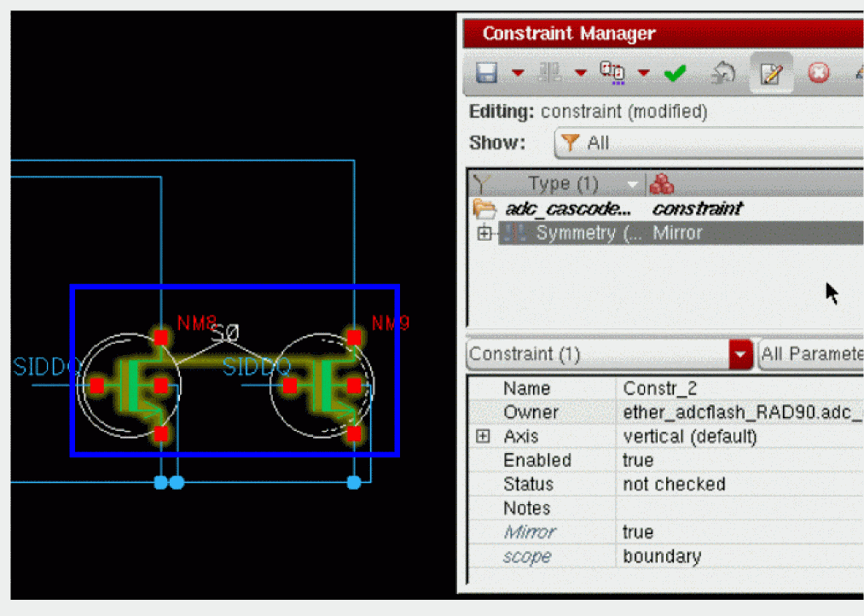
Task: Click the red delete constraint icon
Action: pos(818,73)
